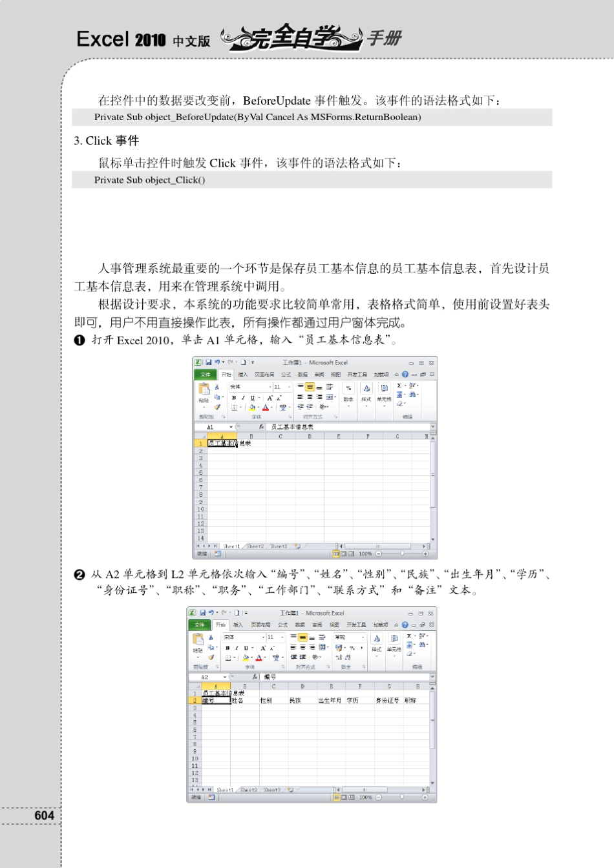Click fx insert function in upper Excel
The width and height of the screenshot is (614, 868).
tap(261, 427)
